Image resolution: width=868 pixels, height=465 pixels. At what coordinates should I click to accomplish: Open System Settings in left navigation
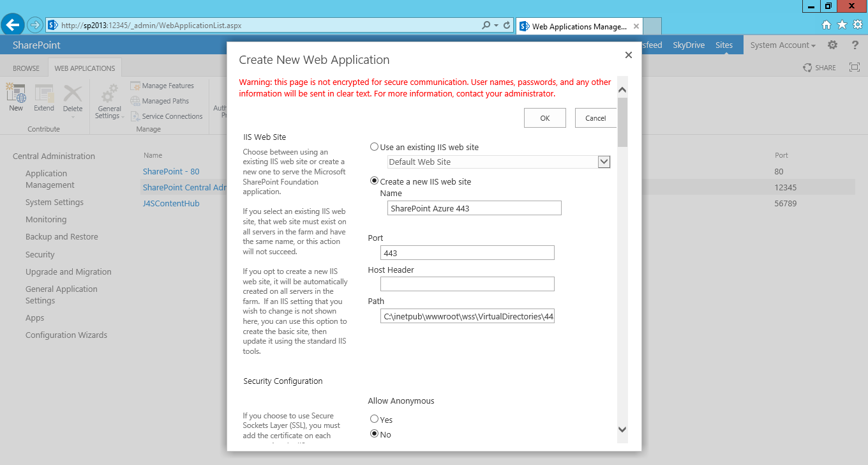pyautogui.click(x=54, y=202)
